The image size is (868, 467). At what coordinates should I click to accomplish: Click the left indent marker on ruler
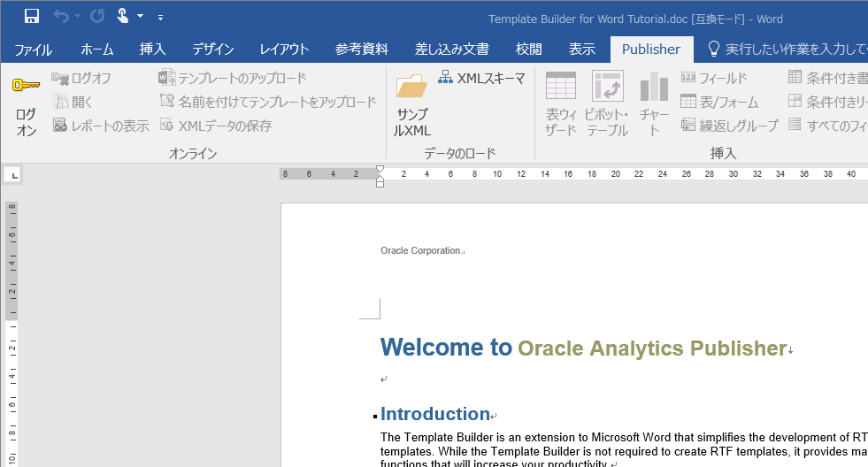click(380, 183)
